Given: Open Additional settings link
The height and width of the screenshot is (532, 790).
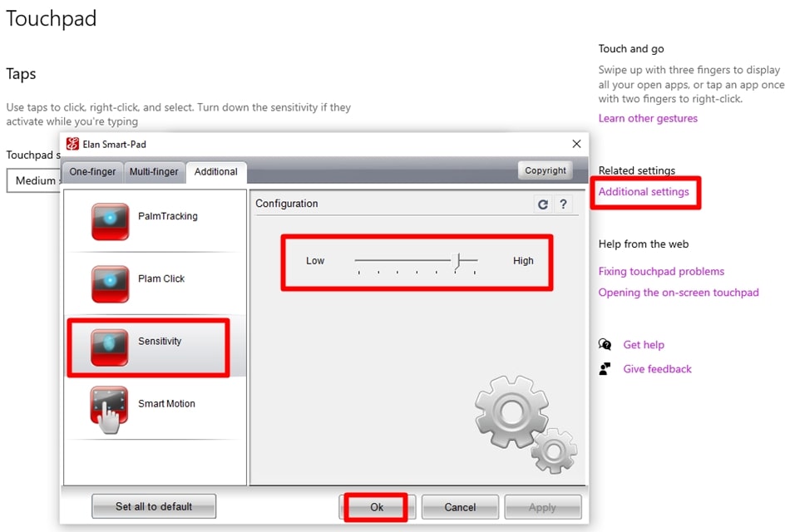Looking at the screenshot, I should tap(644, 192).
